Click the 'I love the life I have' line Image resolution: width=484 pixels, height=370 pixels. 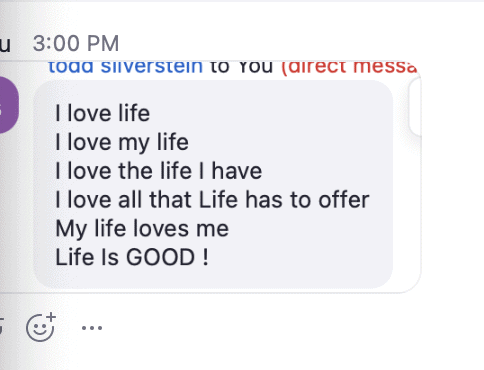[159, 171]
